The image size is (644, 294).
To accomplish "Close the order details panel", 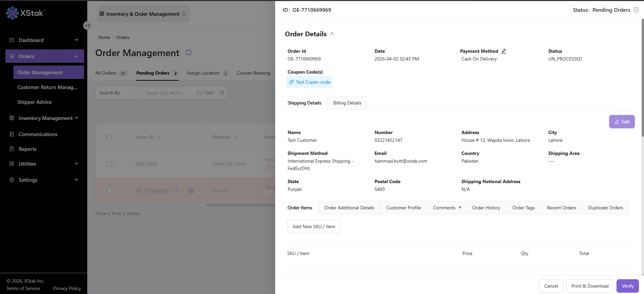I will (x=636, y=10).
